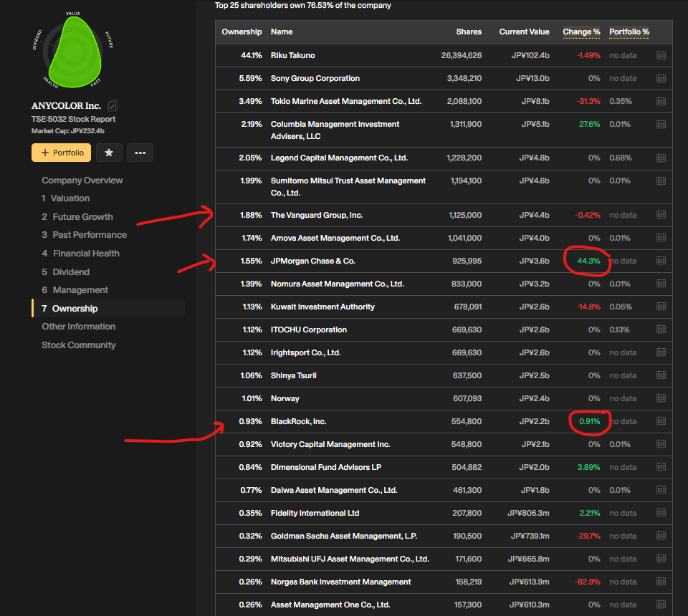The image size is (688, 616).
Task: Click the table icon for Shinya Tsurii
Action: [661, 375]
